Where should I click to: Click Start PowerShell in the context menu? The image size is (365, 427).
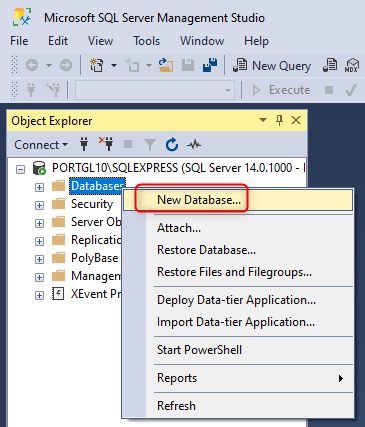(199, 350)
